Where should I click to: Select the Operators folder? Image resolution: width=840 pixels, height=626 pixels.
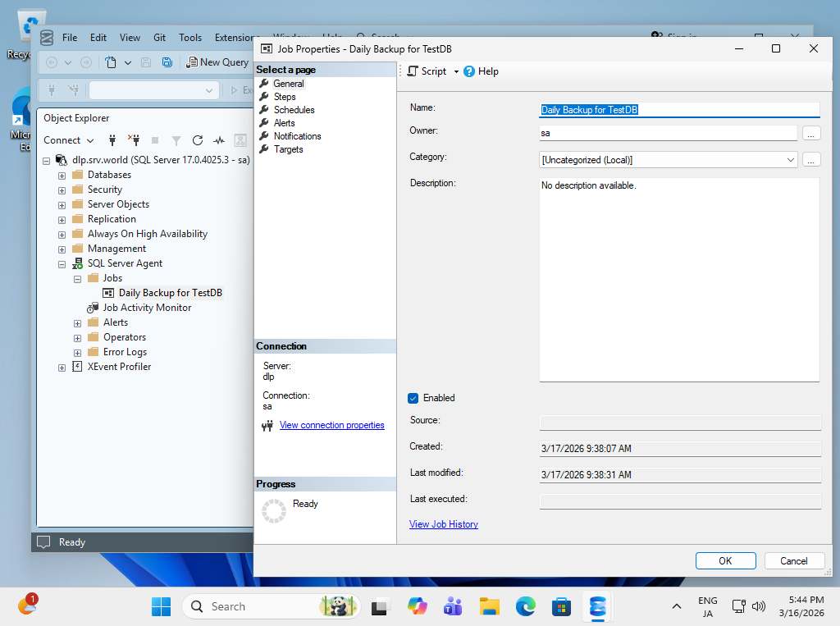125,337
